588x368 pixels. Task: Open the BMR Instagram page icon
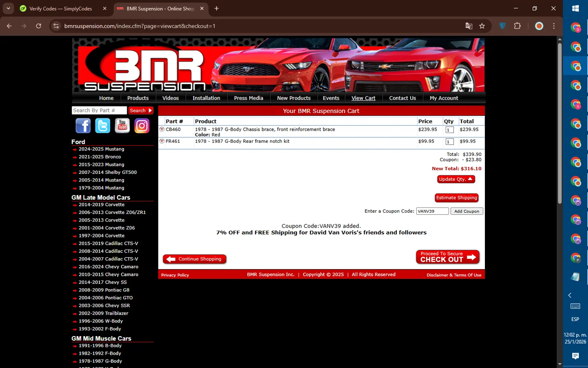tap(142, 126)
